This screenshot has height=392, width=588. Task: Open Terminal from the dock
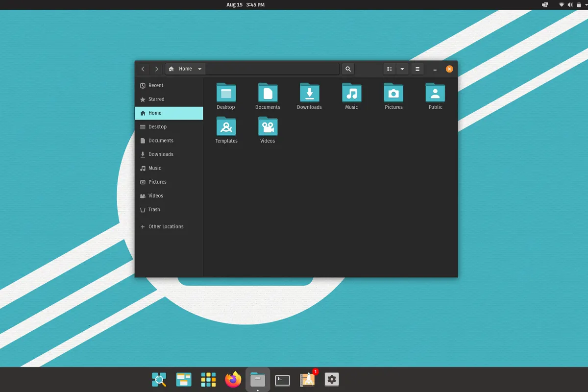tap(282, 380)
